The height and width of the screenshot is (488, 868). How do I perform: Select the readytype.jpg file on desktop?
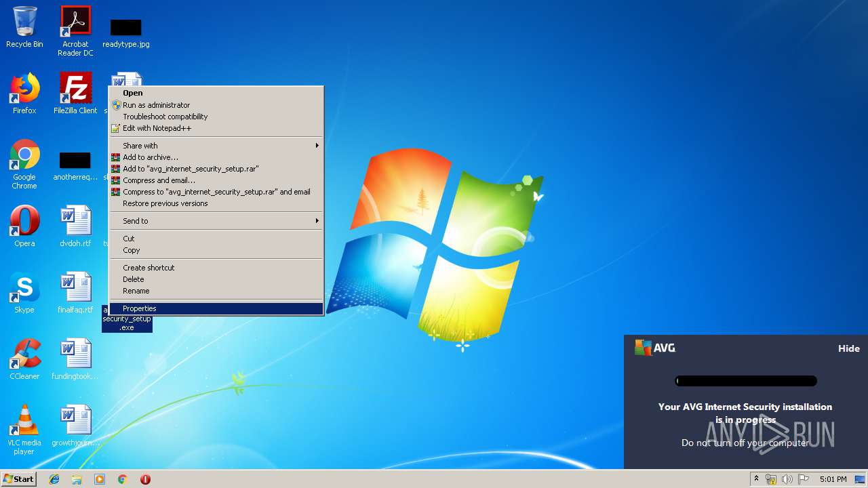pyautogui.click(x=126, y=33)
